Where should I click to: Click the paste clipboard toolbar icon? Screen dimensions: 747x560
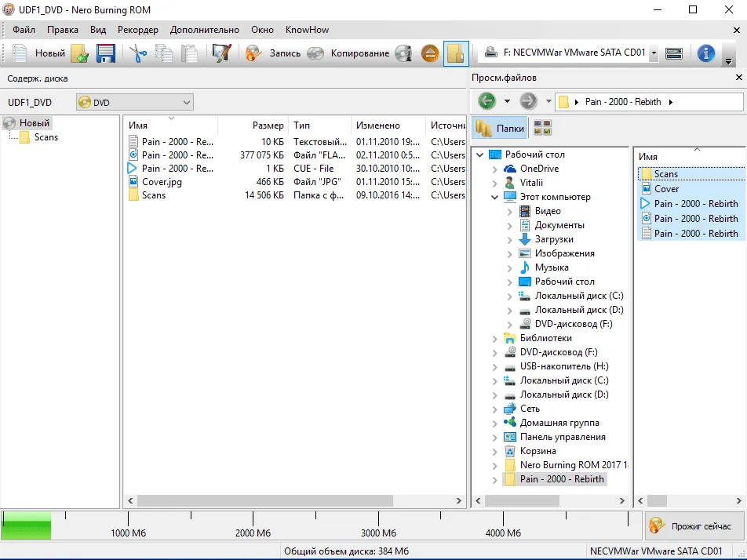pos(189,53)
